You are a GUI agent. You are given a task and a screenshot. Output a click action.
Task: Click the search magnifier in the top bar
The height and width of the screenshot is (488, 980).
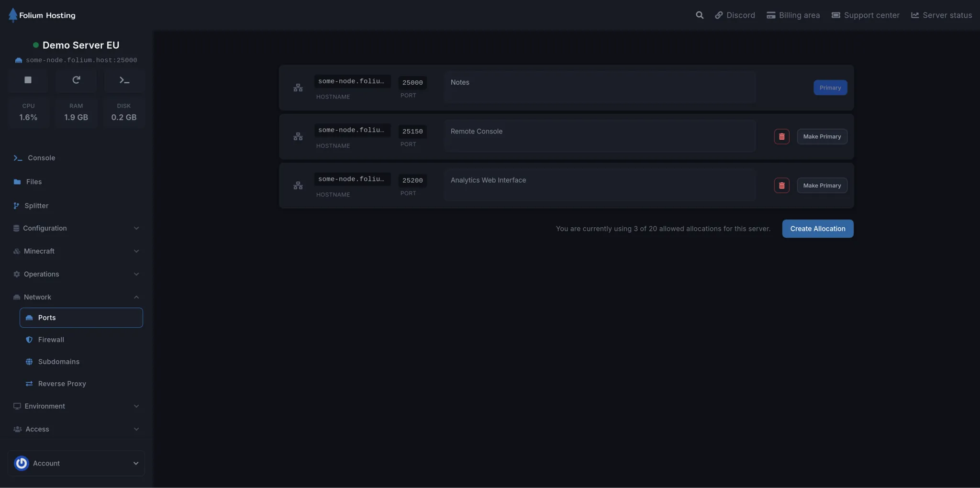(x=700, y=15)
